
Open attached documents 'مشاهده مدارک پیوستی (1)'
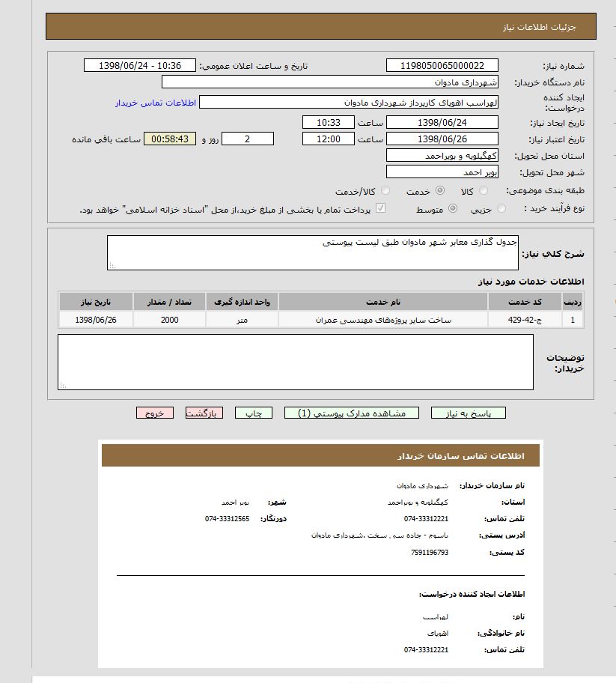coord(352,413)
